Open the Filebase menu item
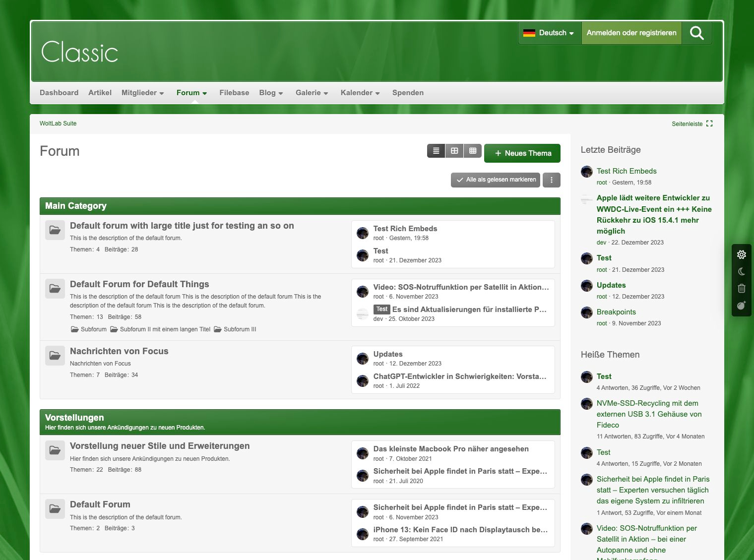The width and height of the screenshot is (754, 560). (x=234, y=93)
